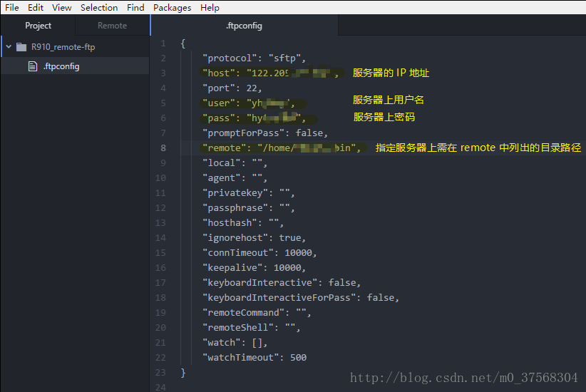Click the "user" line in editor
Screen dimensions: 586x392
(249, 103)
